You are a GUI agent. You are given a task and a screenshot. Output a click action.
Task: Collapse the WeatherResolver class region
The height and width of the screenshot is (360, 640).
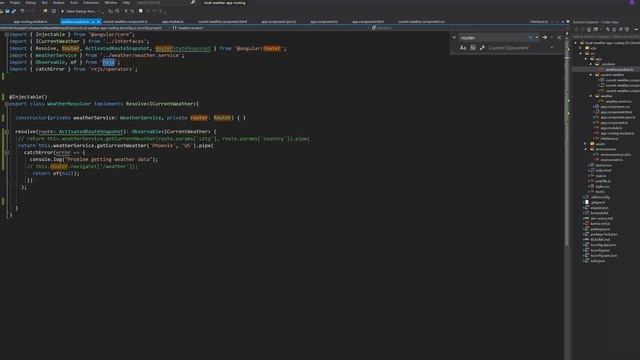click(7, 104)
